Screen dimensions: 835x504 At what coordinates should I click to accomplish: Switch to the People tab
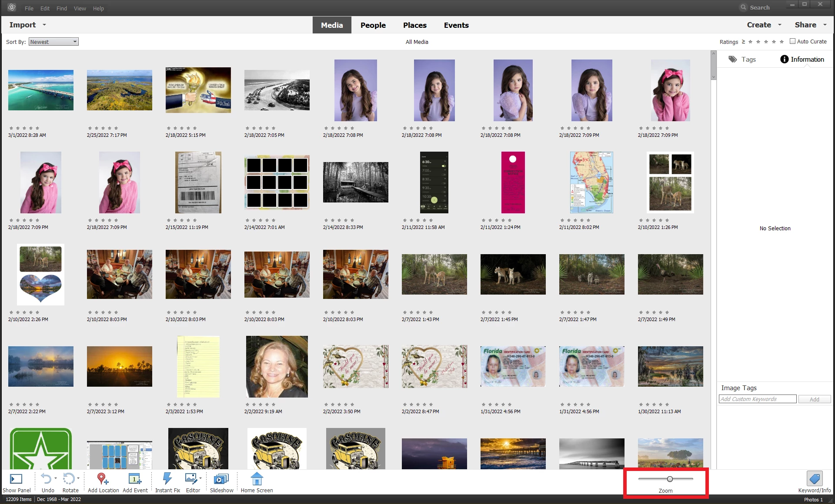tap(373, 25)
